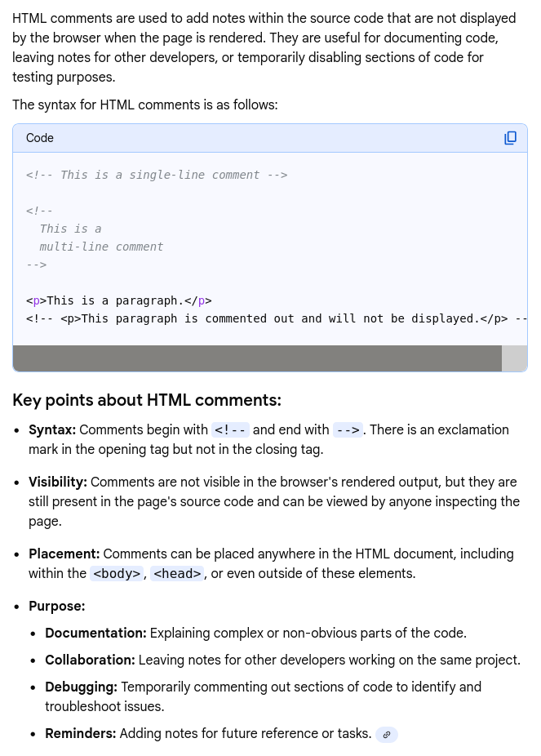Click the single-line comment code line
This screenshot has height=756, width=541.
157,175
